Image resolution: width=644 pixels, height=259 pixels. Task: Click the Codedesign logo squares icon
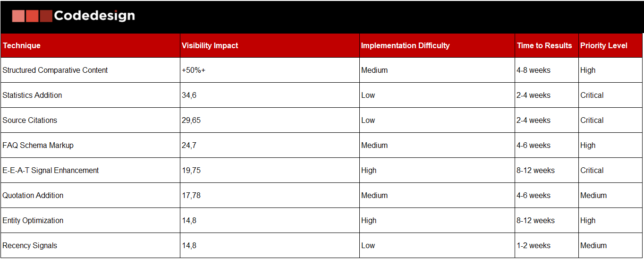point(32,16)
